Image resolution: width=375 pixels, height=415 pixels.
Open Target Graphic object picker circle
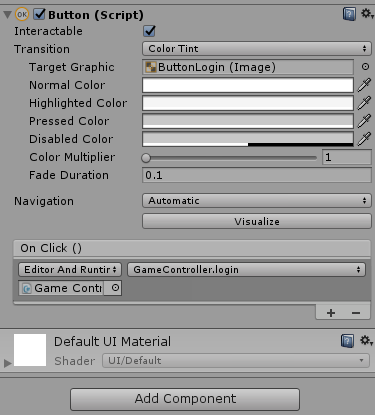point(365,67)
